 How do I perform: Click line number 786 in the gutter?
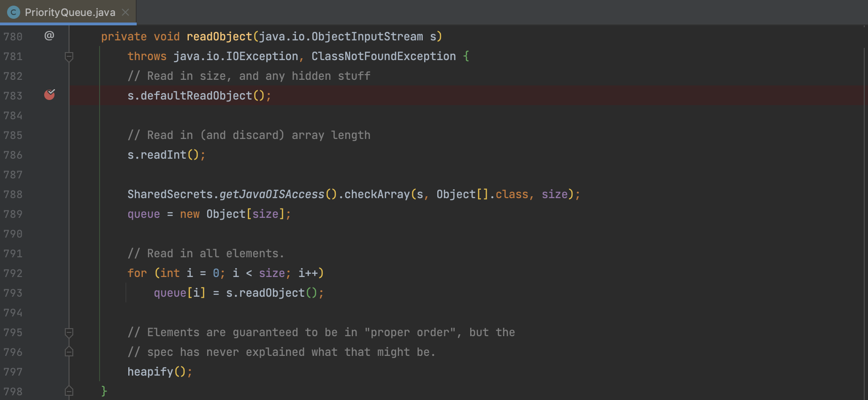click(13, 155)
